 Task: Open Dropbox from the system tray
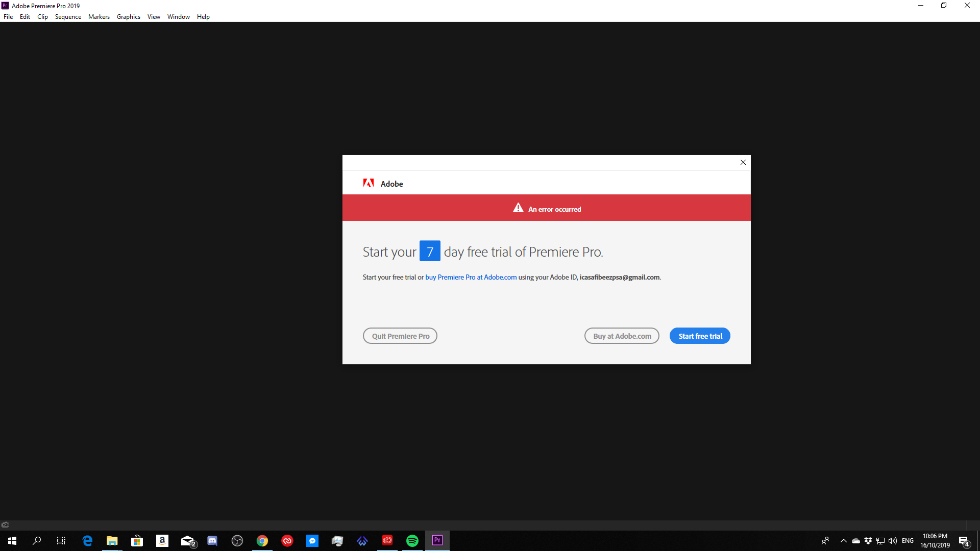868,541
